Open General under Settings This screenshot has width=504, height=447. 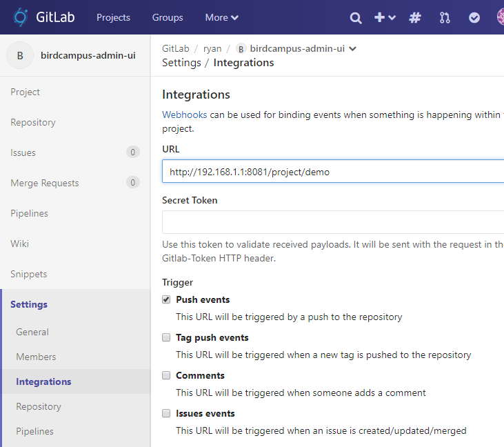pyautogui.click(x=32, y=332)
